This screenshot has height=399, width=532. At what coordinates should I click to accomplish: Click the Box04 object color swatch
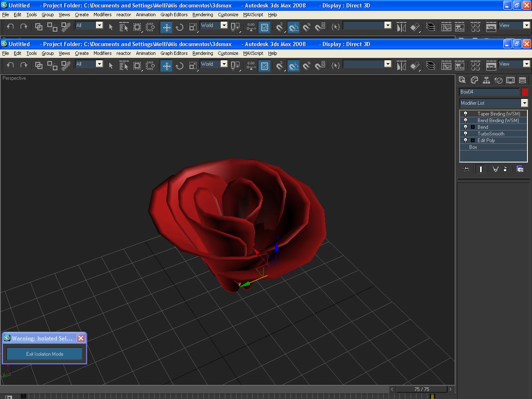[x=525, y=92]
